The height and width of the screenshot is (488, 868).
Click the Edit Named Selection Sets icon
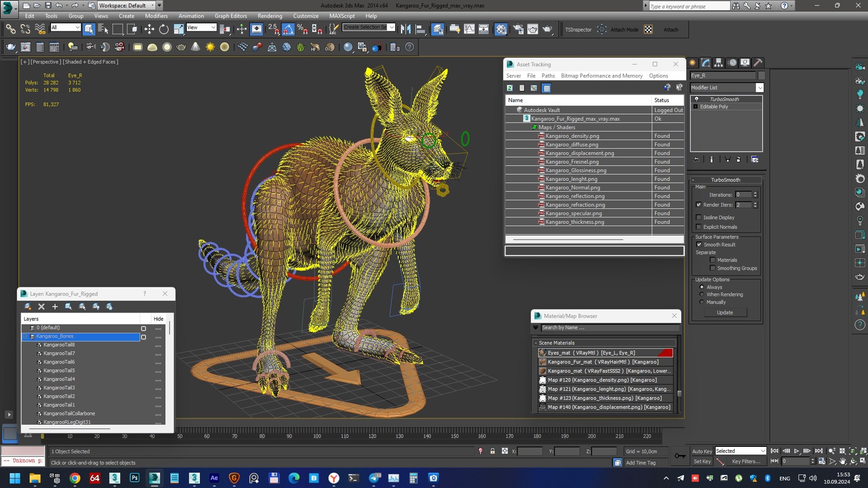tap(333, 29)
